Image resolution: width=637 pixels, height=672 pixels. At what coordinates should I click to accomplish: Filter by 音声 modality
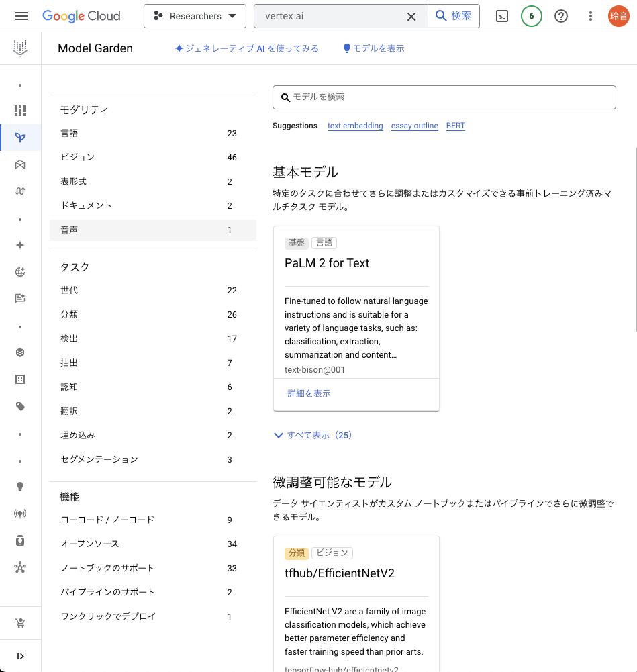pos(153,230)
